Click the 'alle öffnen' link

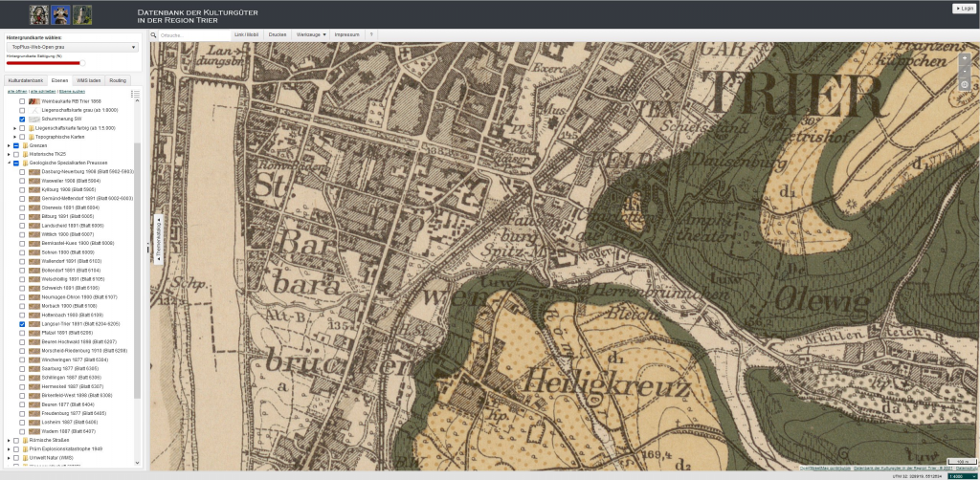17,92
